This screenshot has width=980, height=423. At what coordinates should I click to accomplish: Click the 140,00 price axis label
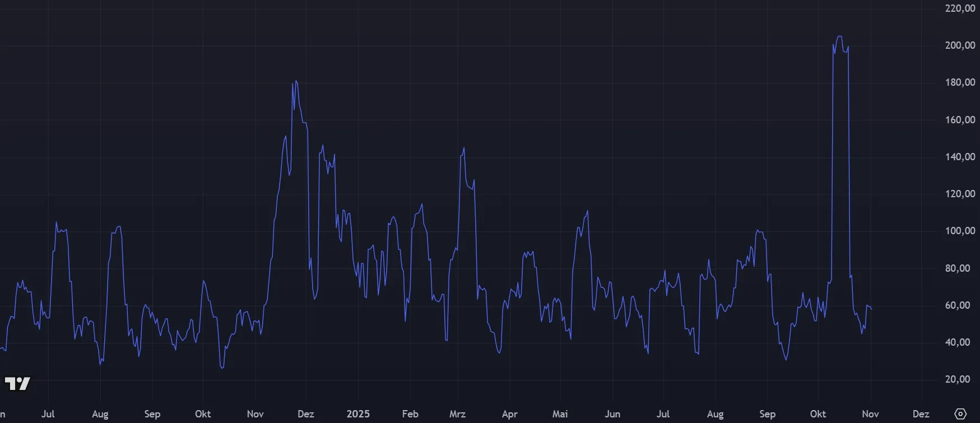[960, 157]
